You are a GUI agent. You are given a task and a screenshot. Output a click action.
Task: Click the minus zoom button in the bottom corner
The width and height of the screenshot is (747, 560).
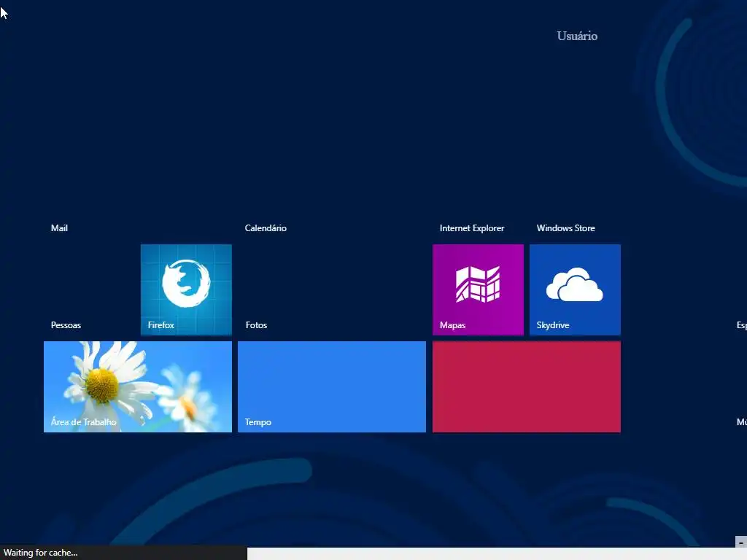pos(741,542)
